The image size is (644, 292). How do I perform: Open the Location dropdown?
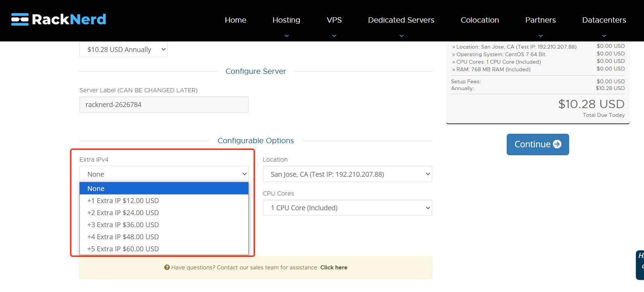coord(347,174)
